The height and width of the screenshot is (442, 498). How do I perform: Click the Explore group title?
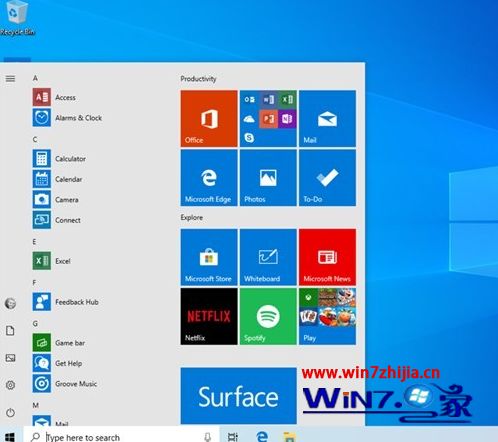pyautogui.click(x=192, y=217)
